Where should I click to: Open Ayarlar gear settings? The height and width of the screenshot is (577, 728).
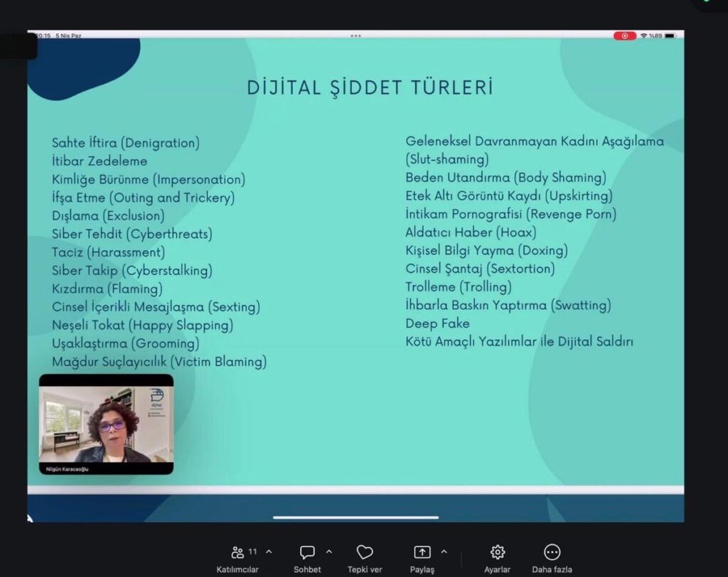click(x=498, y=552)
